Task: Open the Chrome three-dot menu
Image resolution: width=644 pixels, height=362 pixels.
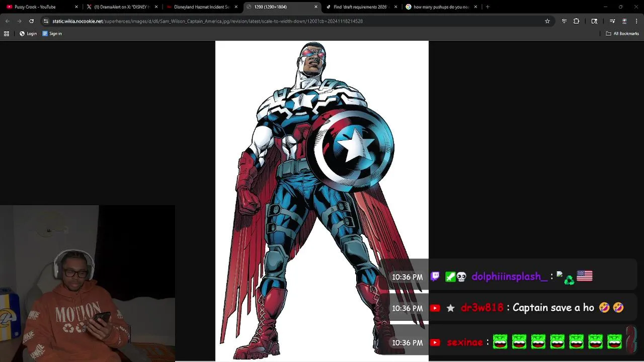Action: 636,21
